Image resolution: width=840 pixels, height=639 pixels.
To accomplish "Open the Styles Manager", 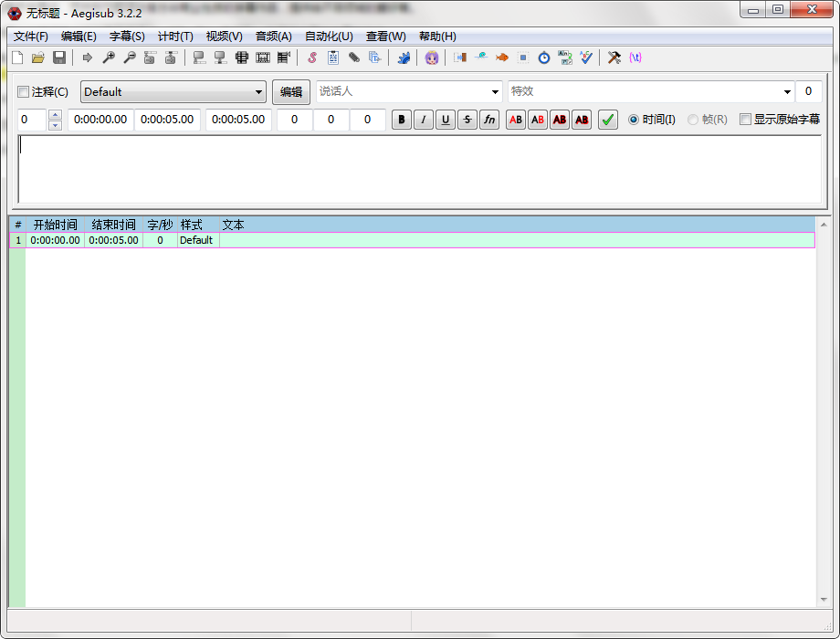I will tap(310, 58).
